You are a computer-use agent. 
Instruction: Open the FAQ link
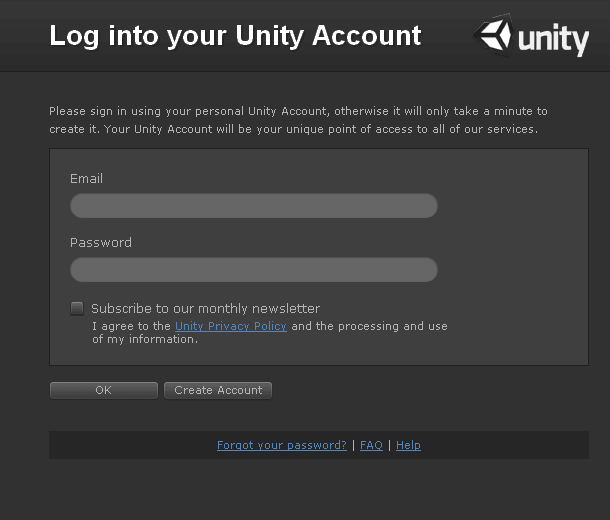(371, 445)
